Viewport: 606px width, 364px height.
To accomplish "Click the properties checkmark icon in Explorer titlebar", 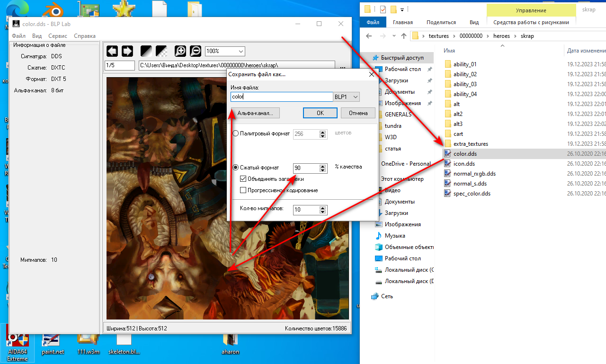I will tap(383, 9).
